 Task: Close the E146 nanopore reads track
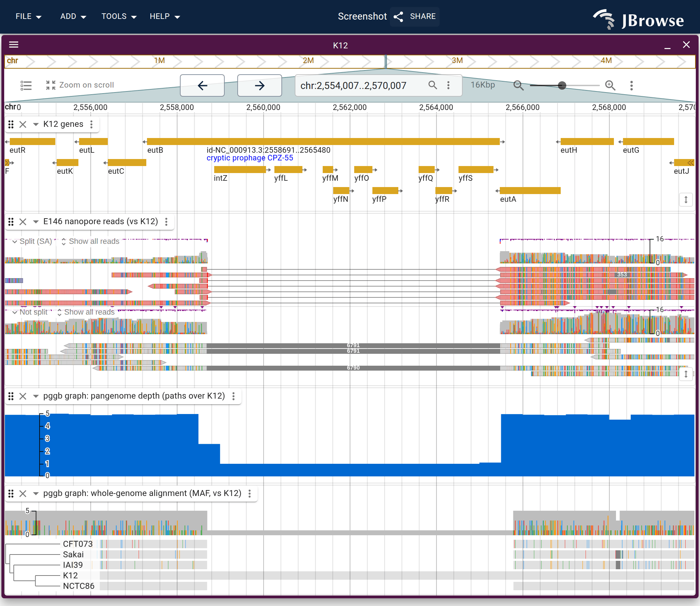pos(23,222)
